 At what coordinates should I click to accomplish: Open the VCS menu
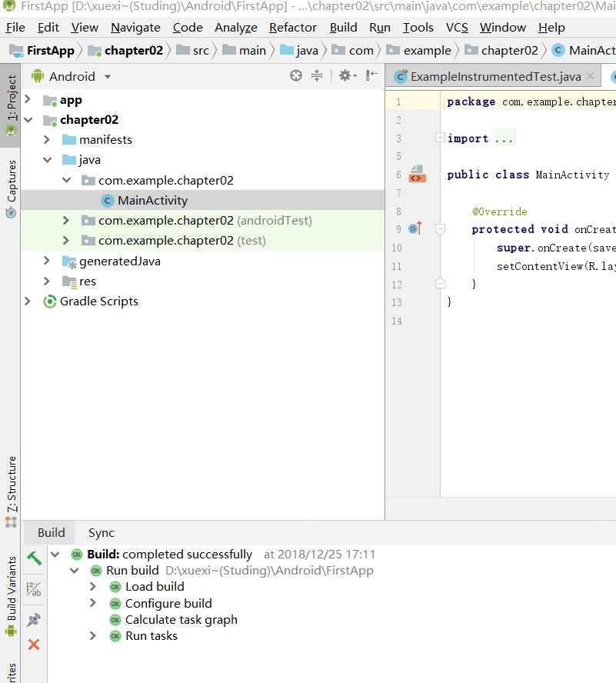457,28
